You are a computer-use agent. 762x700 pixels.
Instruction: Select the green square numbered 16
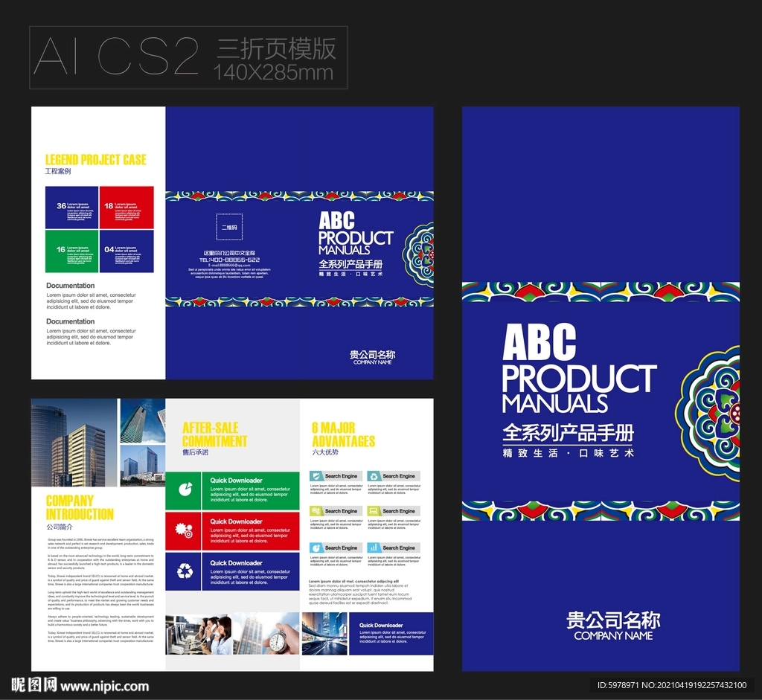tap(72, 251)
